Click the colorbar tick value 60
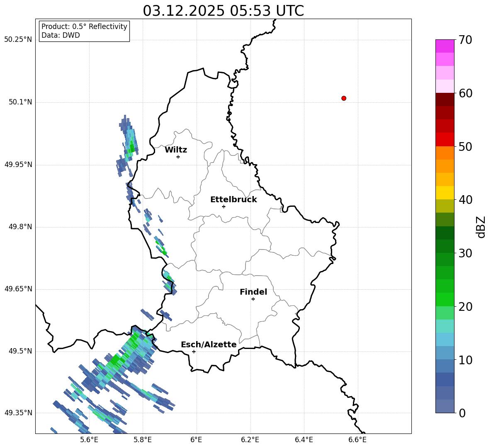Image resolution: width=491 pixels, height=448 pixels. click(465, 93)
